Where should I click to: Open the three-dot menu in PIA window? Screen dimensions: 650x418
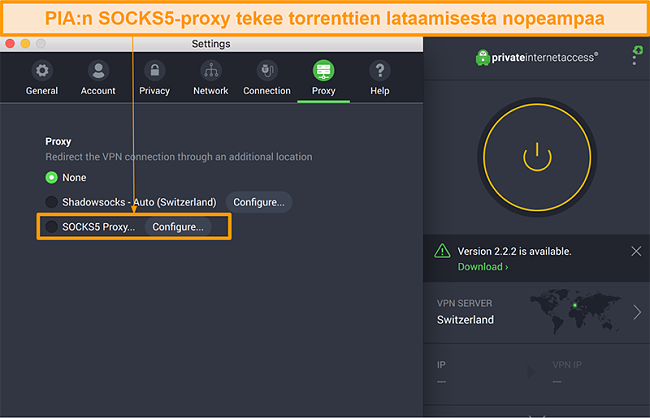pos(634,58)
